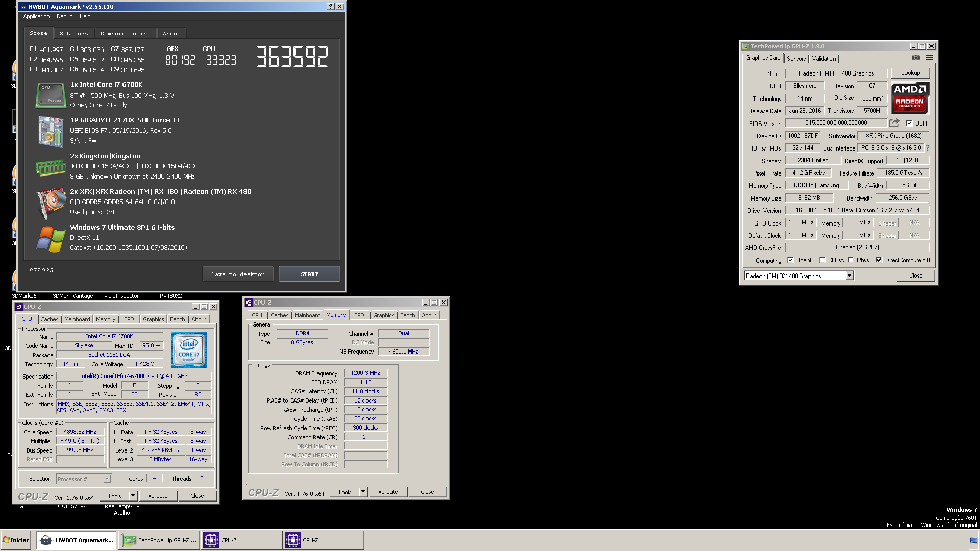This screenshot has width=980, height=551.
Task: Switch to the Sensors tab in GPU-Z
Action: 796,58
